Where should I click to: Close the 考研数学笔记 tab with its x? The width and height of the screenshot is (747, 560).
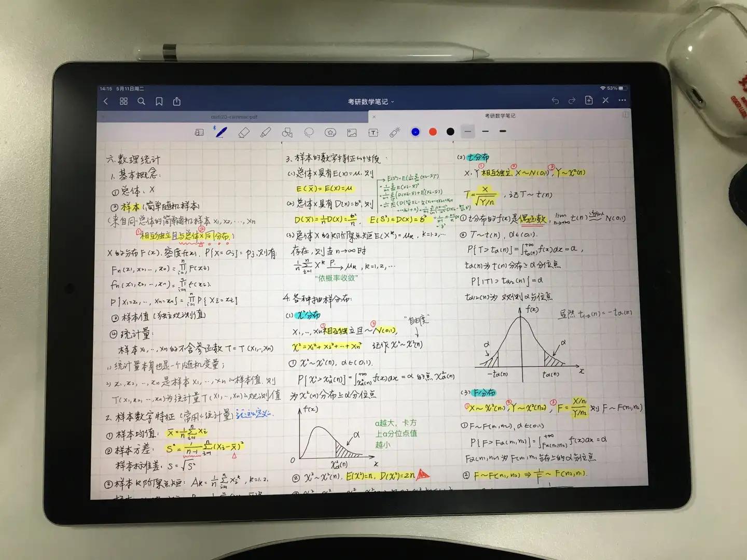(374, 117)
